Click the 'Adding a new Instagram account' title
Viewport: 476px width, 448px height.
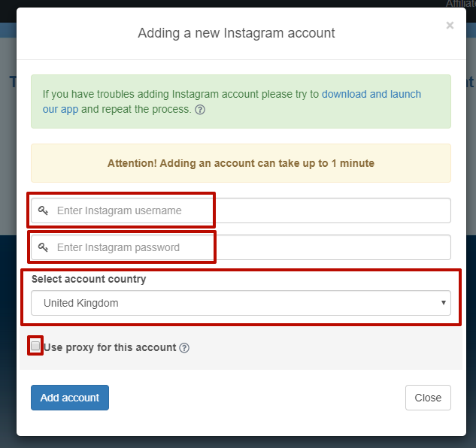pos(236,33)
